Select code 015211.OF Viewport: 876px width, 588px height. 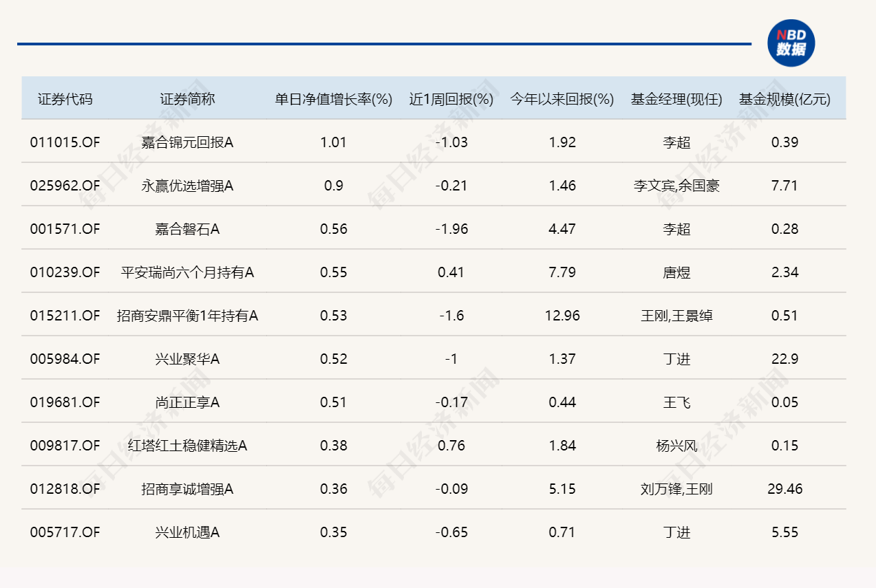click(65, 316)
